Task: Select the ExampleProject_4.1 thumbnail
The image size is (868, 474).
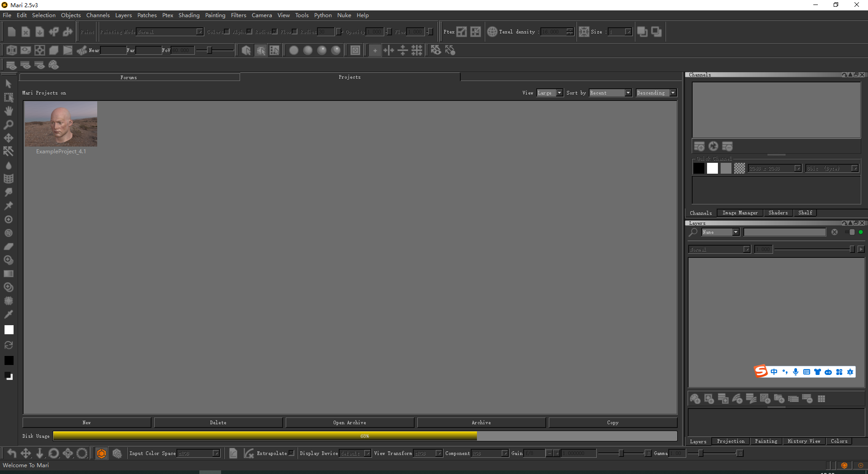Action: [x=61, y=124]
